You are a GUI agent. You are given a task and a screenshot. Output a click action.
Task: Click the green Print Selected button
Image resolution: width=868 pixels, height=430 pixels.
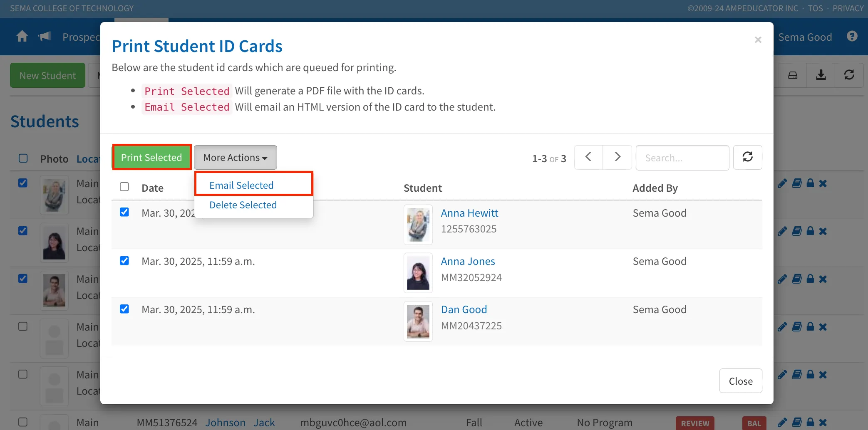151,157
